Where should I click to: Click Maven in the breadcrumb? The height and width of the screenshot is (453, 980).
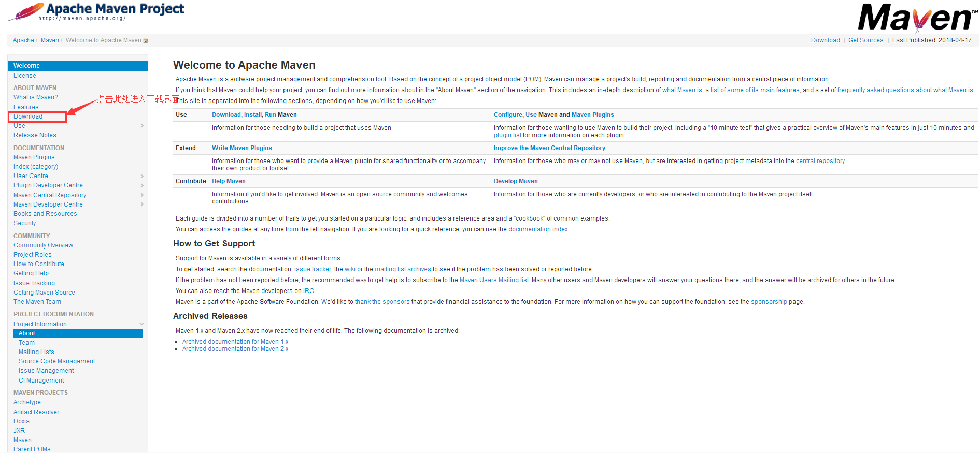tap(50, 40)
